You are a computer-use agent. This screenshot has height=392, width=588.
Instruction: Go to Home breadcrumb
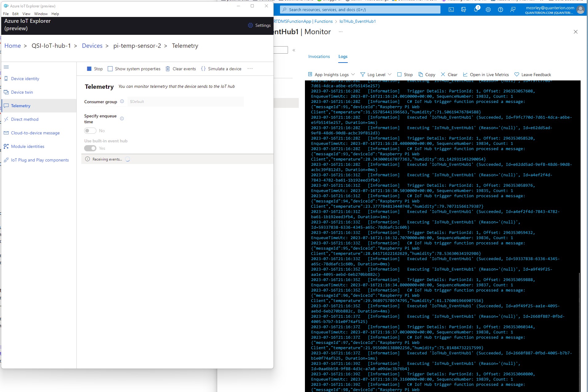(x=13, y=46)
